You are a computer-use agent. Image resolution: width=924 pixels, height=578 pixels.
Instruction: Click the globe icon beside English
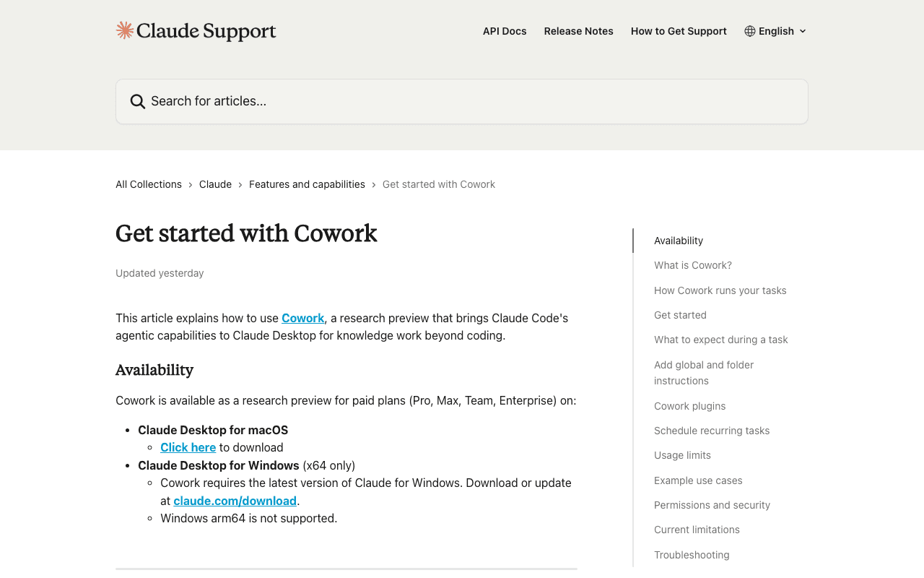[x=751, y=30]
